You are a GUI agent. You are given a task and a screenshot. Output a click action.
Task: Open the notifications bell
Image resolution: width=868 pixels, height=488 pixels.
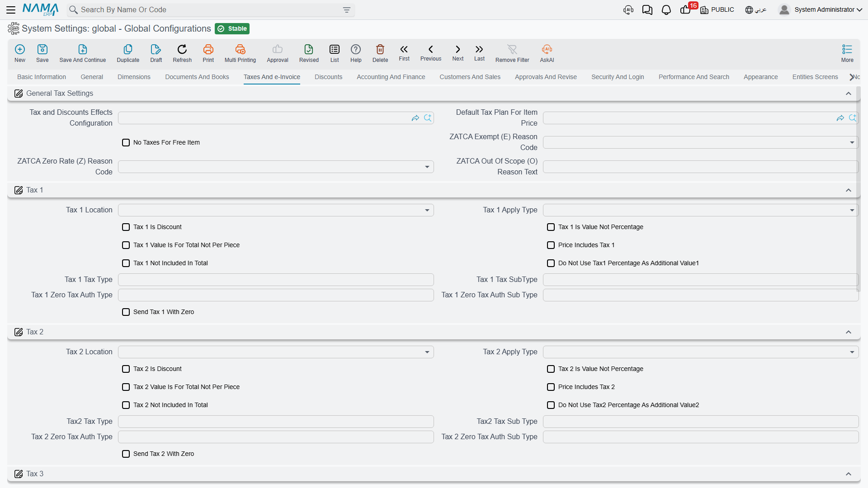[666, 10]
